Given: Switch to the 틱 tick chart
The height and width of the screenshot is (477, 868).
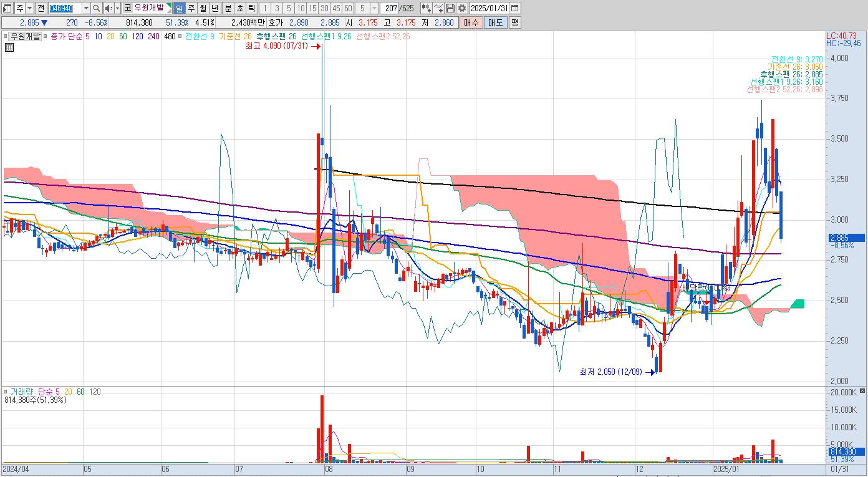Looking at the screenshot, I should point(251,8).
